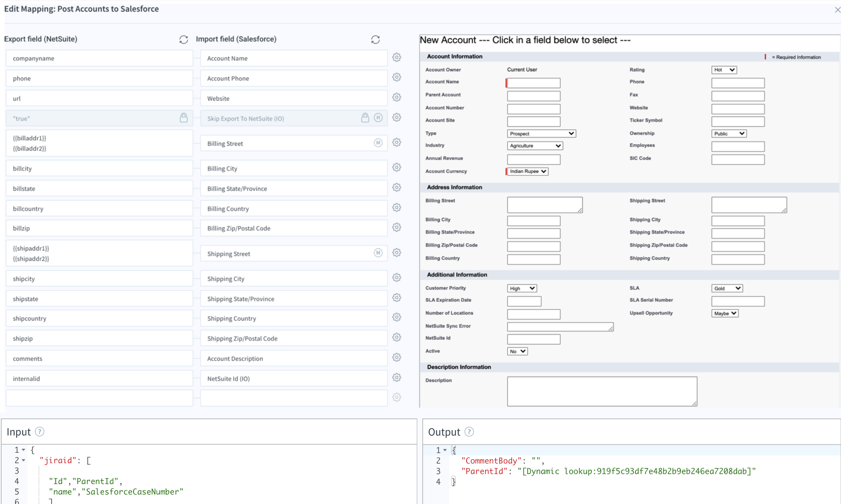Collapse line 1 fold arrow in Input editor
Screen dimensions: 841x504
[x=24, y=450]
